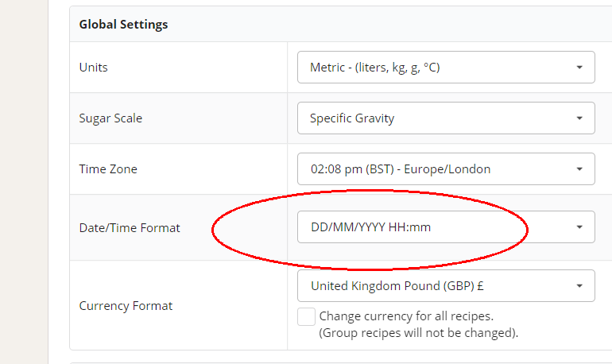612x364 pixels.
Task: Click the Time Zone dropdown caret arrow
Action: pos(579,169)
